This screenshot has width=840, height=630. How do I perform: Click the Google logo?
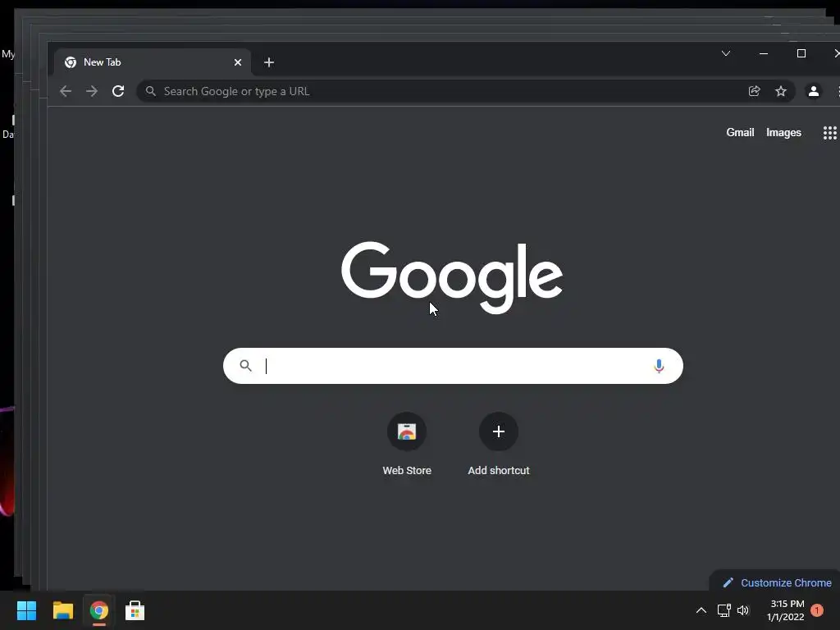(452, 276)
